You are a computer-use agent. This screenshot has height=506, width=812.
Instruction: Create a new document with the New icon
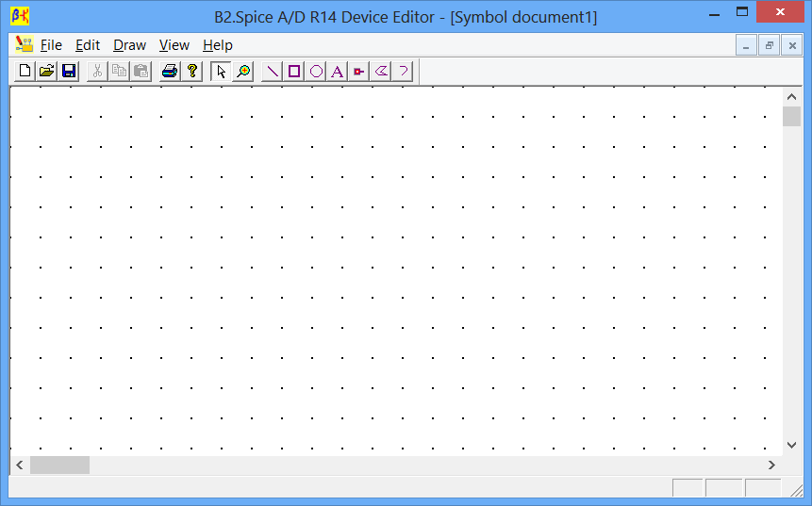[x=25, y=71]
